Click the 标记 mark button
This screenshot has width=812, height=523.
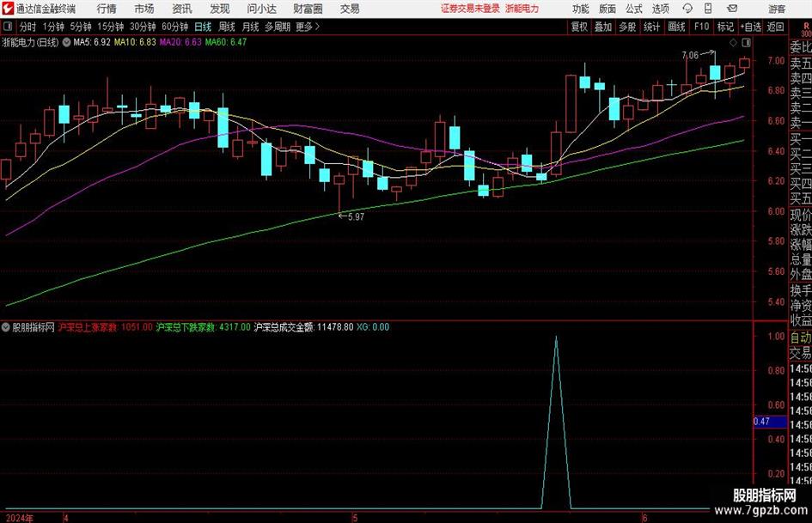[x=725, y=27]
